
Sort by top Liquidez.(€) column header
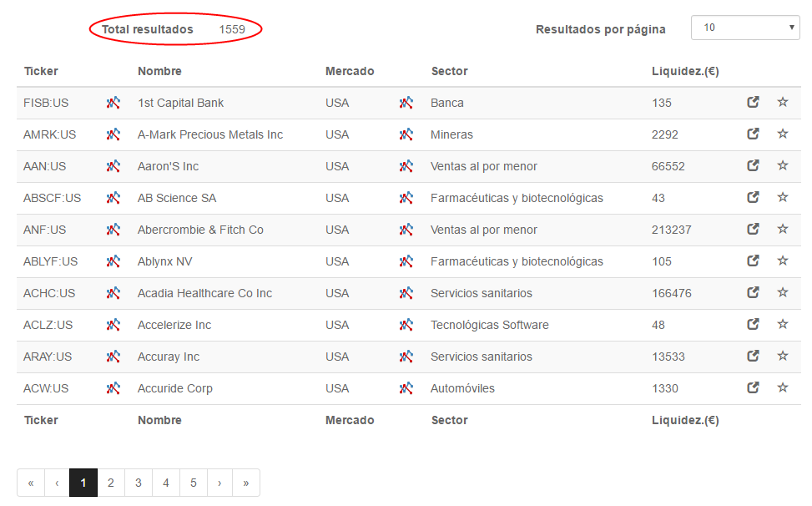[x=685, y=71]
